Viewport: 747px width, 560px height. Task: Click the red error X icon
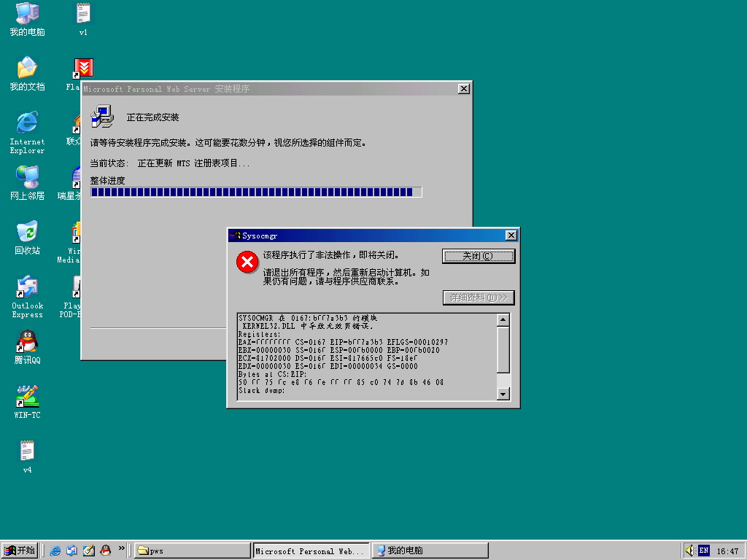coord(247,262)
